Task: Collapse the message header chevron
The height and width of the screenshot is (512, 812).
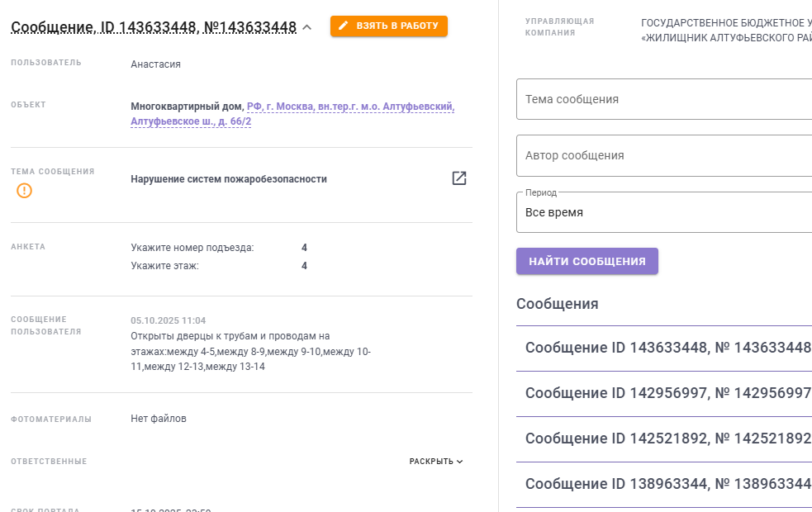Action: [x=307, y=27]
